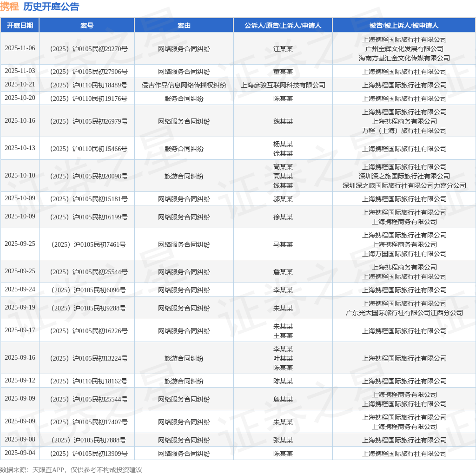
Task: Select case number 沪0105民初13909号
Action: coord(89,454)
